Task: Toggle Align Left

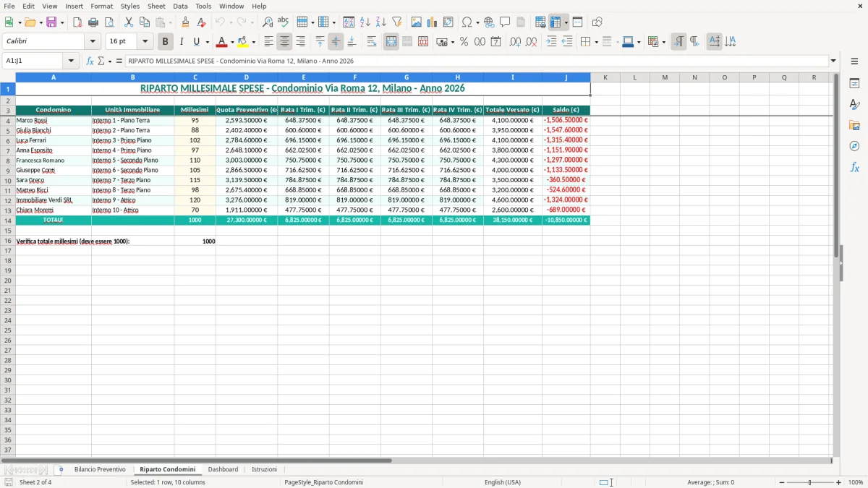Action: point(268,42)
